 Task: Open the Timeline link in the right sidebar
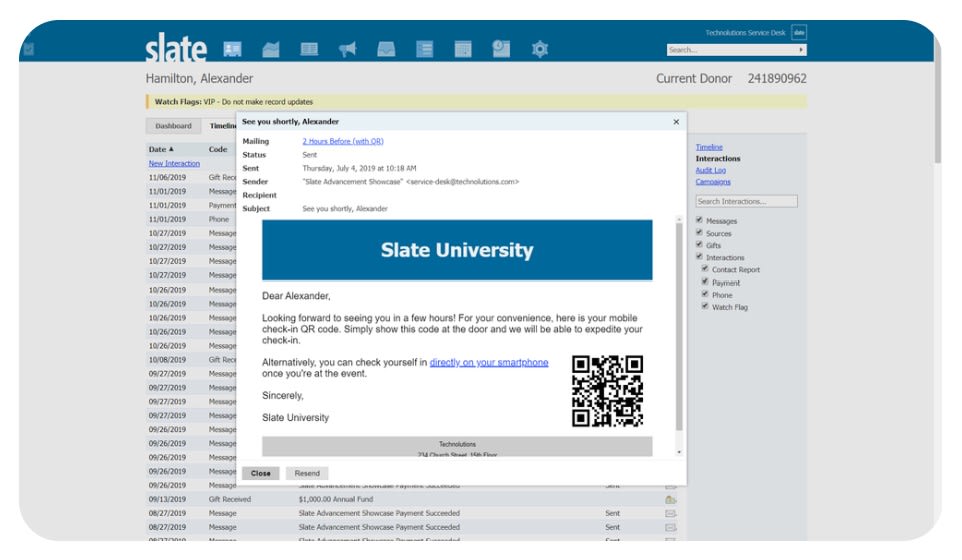(709, 147)
